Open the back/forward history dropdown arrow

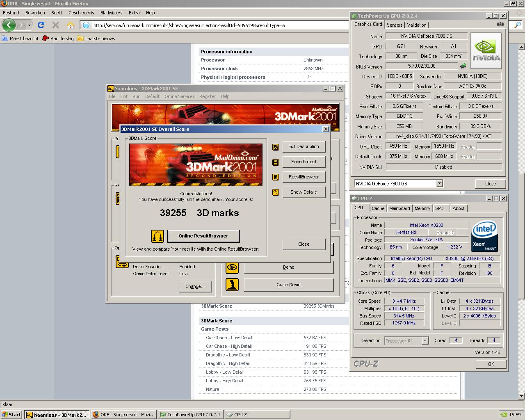(29, 25)
